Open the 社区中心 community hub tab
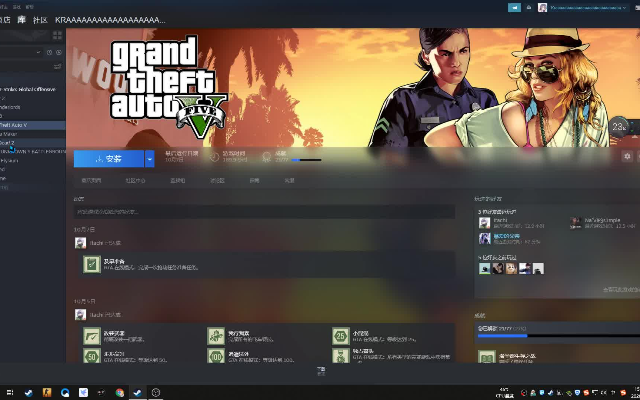Screen dimensions: 640x400 point(136,180)
